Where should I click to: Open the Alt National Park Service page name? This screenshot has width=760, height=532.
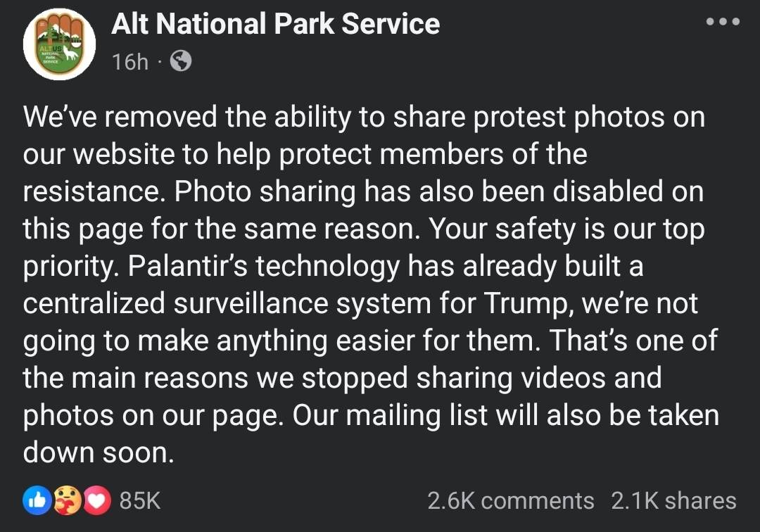tap(275, 24)
